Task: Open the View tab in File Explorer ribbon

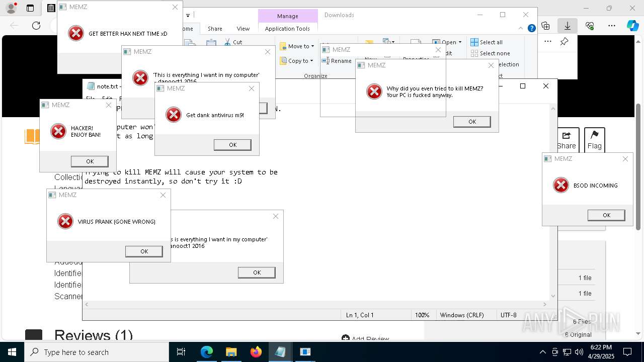Action: click(243, 29)
